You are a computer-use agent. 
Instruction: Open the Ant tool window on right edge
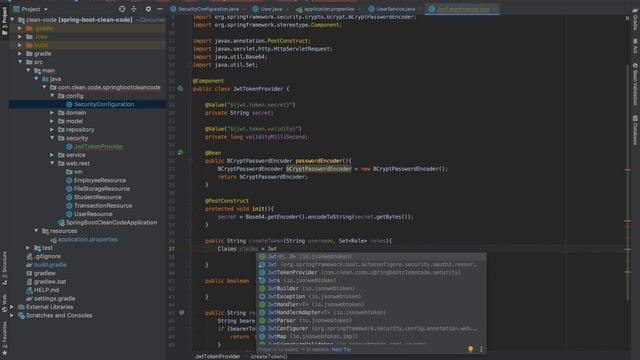(635, 46)
